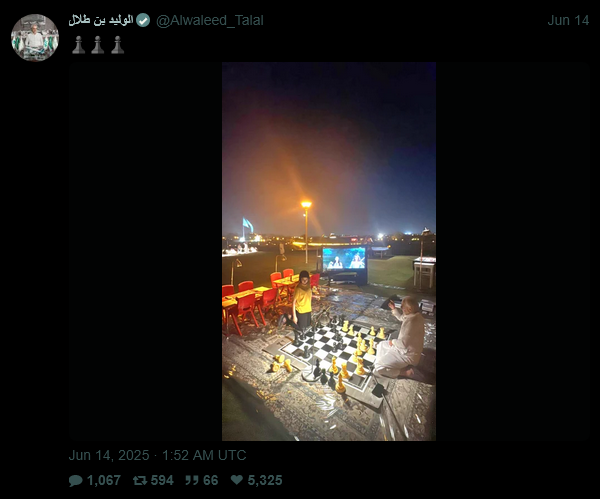Screen dimensions: 600x499
Task: Click the black letterbox area left of photo
Action: click(145, 251)
